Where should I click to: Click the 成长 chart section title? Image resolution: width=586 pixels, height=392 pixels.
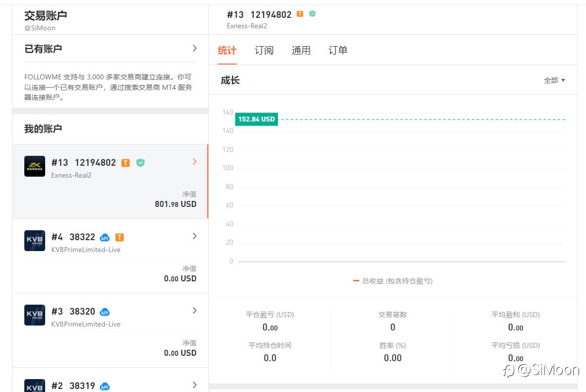(x=230, y=80)
